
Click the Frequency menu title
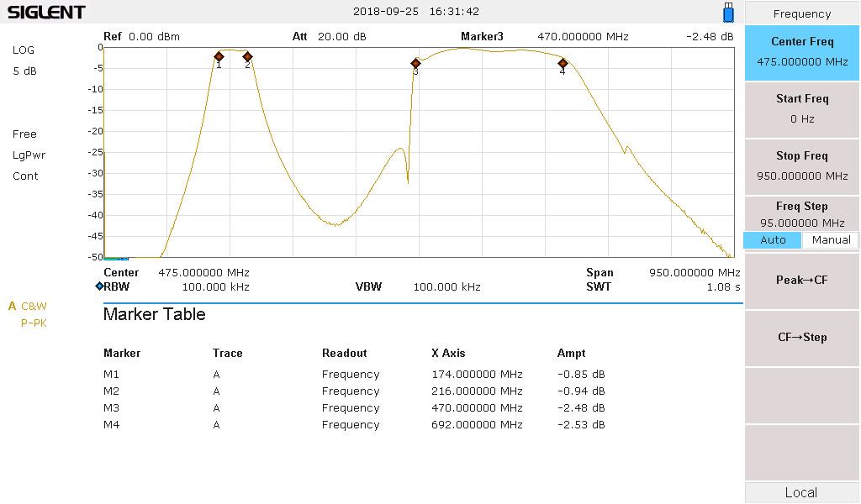pyautogui.click(x=801, y=13)
